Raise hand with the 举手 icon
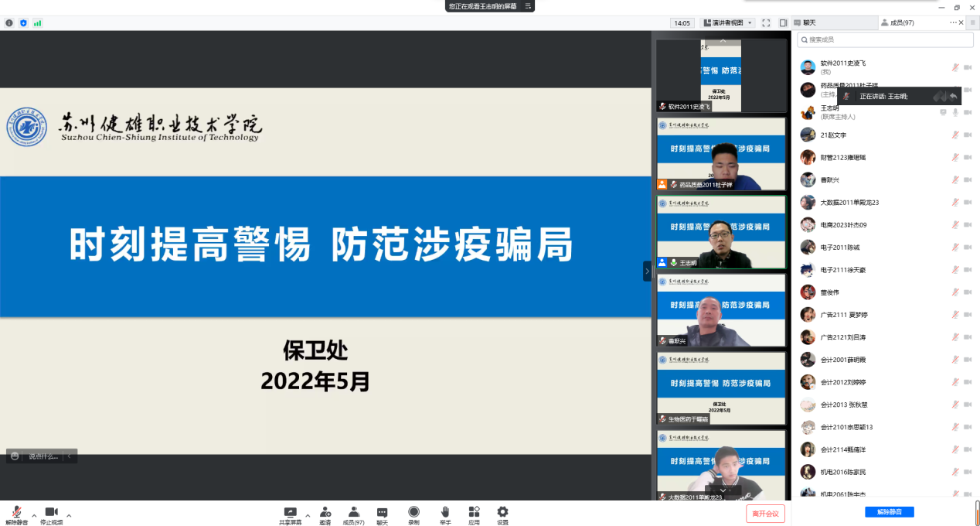 click(x=445, y=512)
